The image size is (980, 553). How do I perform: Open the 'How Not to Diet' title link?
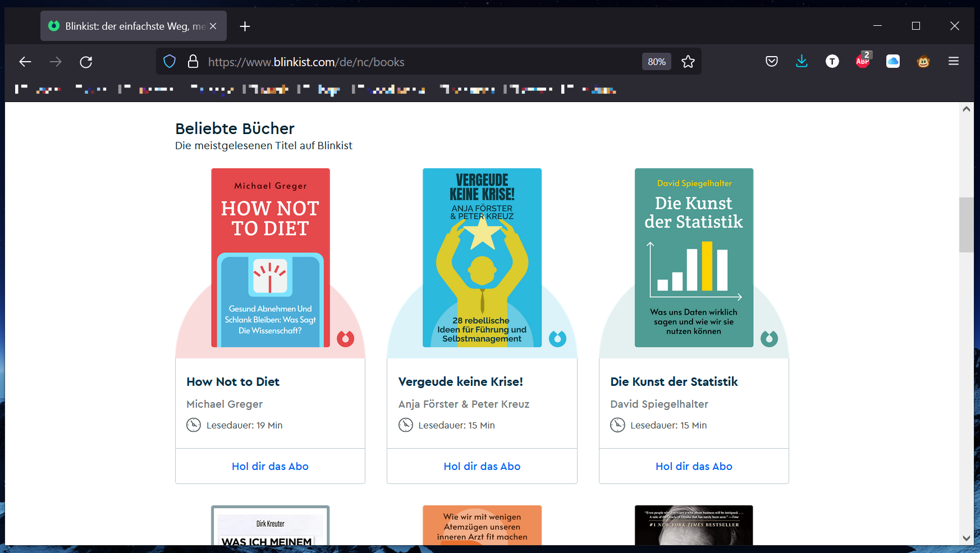tap(233, 382)
